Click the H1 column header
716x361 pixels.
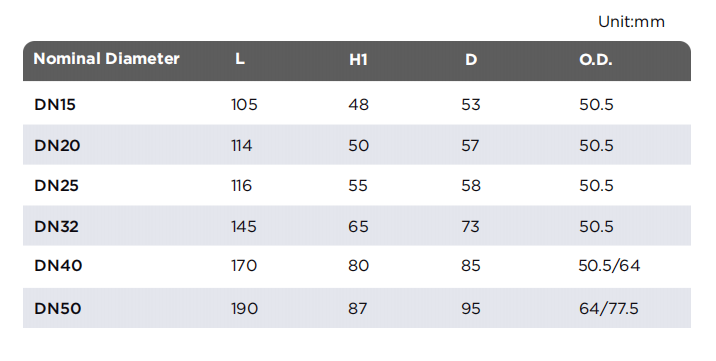tap(358, 60)
